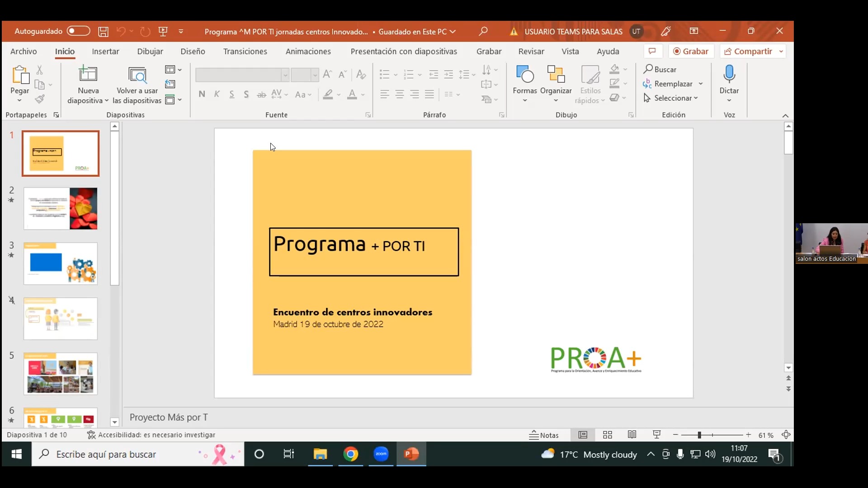The width and height of the screenshot is (868, 488).
Task: Switch to the Animaciones tab
Action: pos(308,52)
